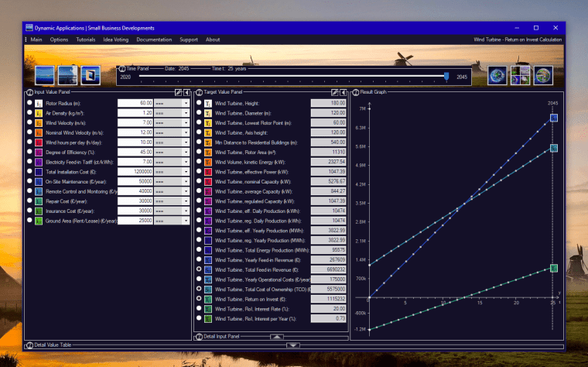Collapse the Input Value Panel with arrow icon
The image size is (588, 367).
(x=186, y=92)
